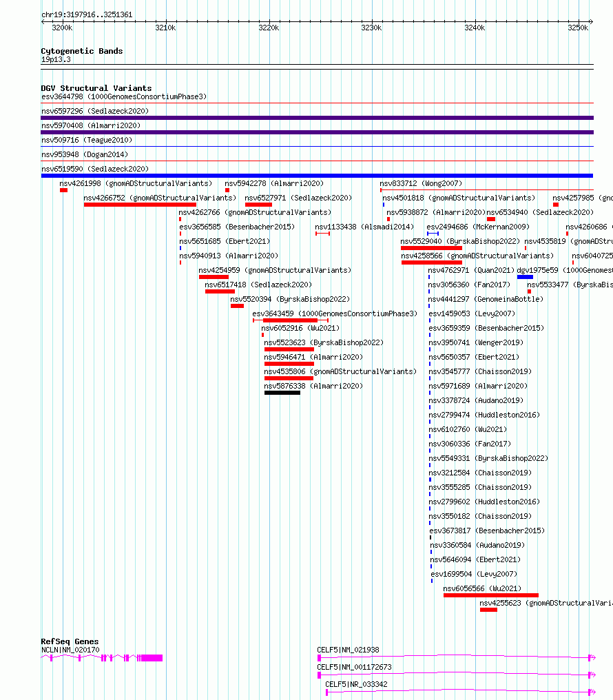Image resolution: width=613 pixels, height=700 pixels.
Task: Open nsv5549331 ByrskaBishop2022 variant
Action: pos(488,458)
